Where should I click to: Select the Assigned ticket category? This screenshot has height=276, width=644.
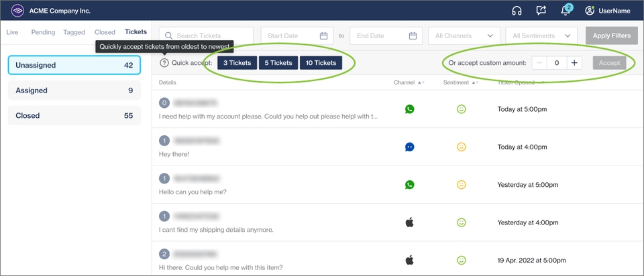pos(74,90)
